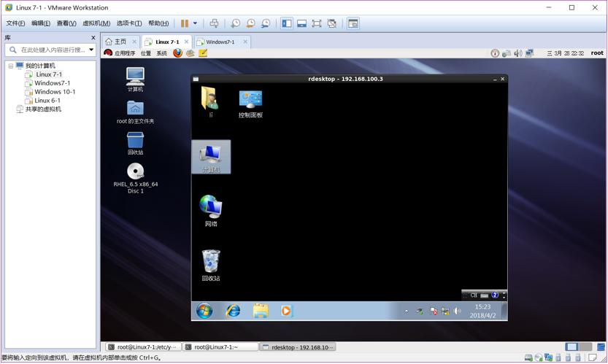Close the library (库) panel

click(93, 38)
